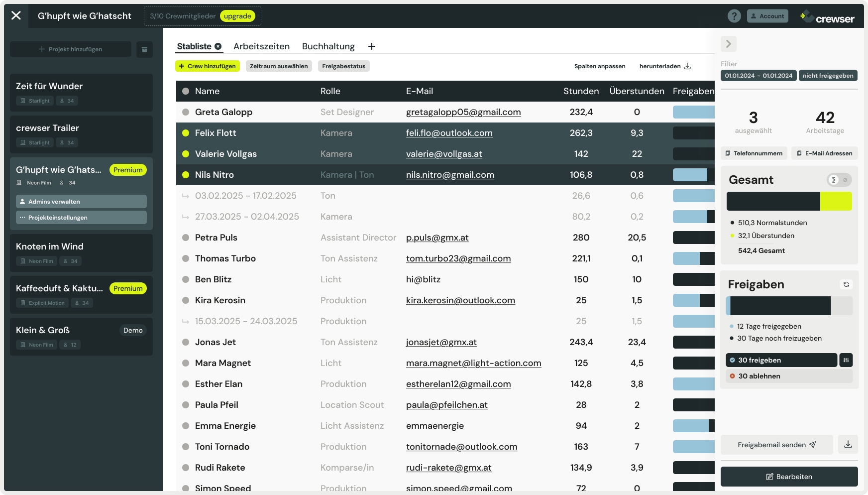Click the help question mark icon

[x=734, y=15]
